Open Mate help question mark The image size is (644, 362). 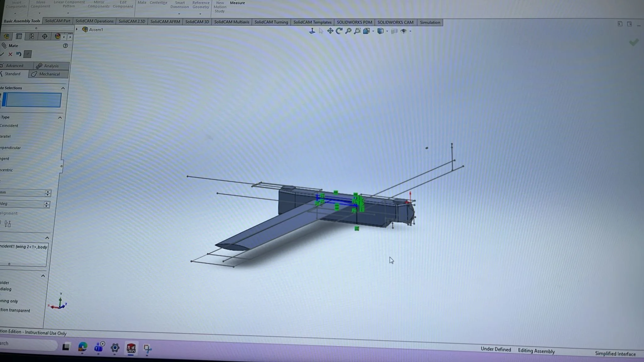point(65,46)
